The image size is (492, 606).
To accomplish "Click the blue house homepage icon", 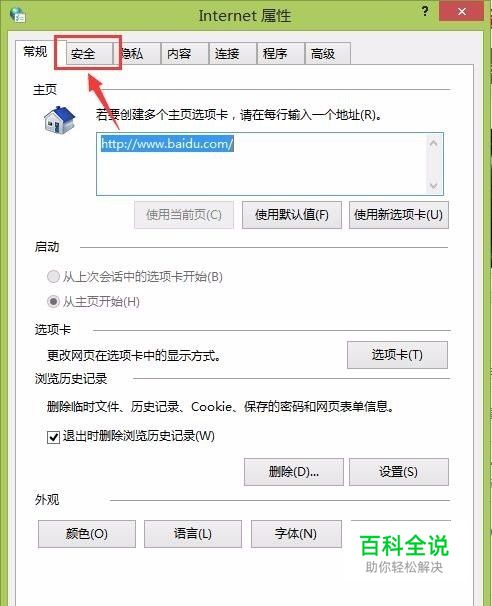I will coord(59,120).
